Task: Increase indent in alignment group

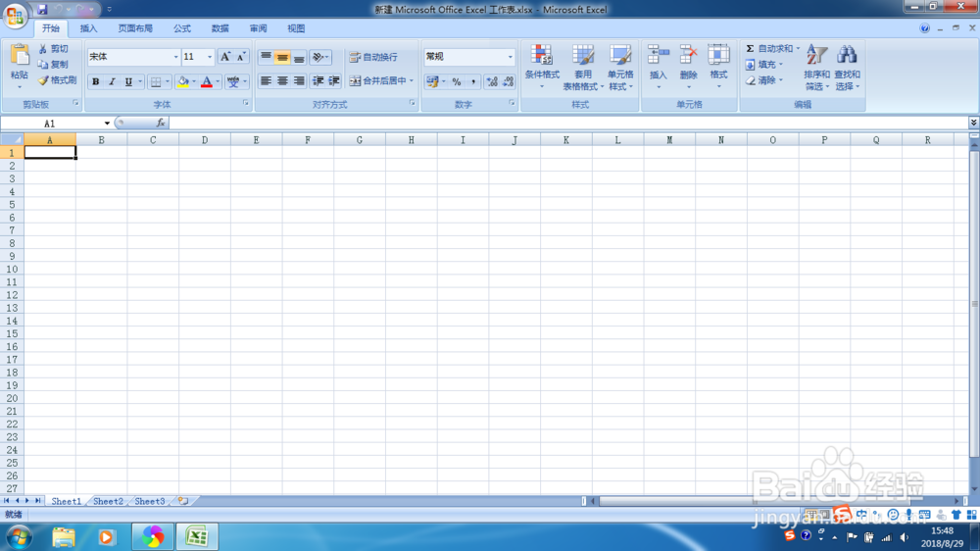Action: [x=334, y=80]
